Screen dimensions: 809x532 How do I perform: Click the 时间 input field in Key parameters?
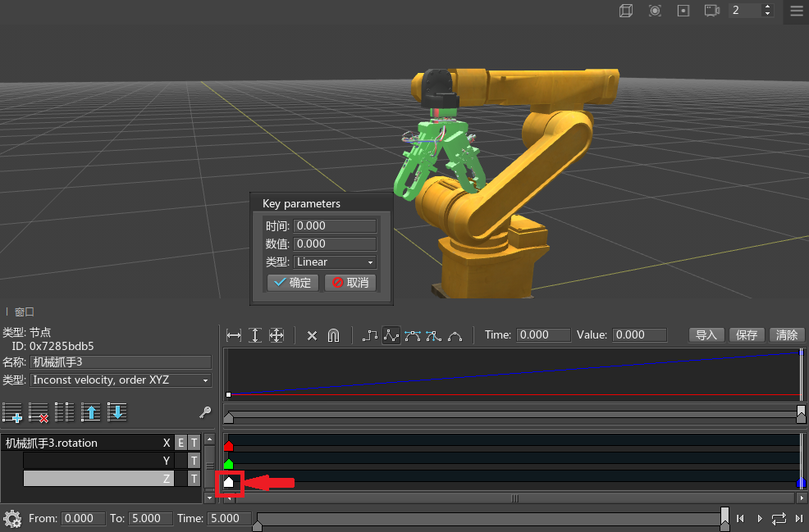(x=335, y=226)
